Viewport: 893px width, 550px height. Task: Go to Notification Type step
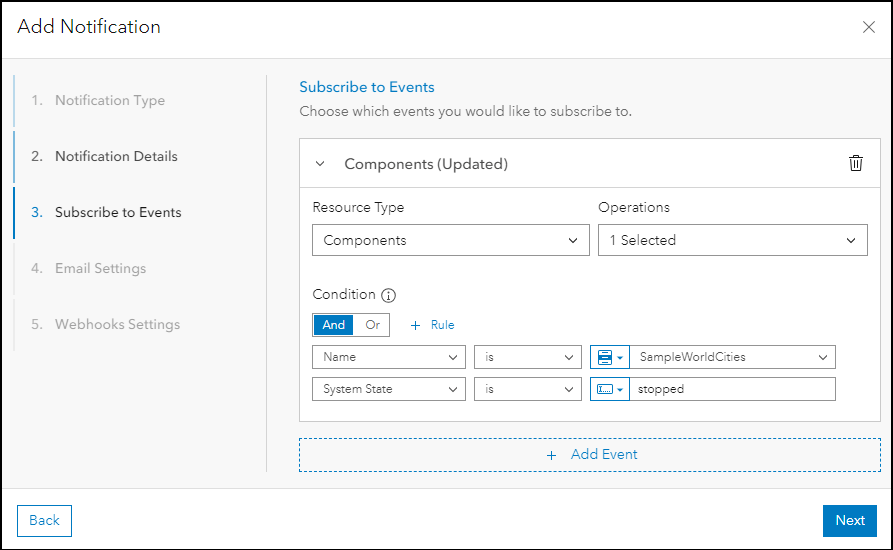[x=110, y=100]
